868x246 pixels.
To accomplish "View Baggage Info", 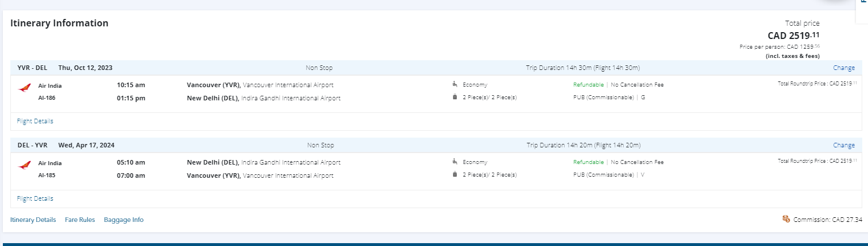I will tap(124, 220).
